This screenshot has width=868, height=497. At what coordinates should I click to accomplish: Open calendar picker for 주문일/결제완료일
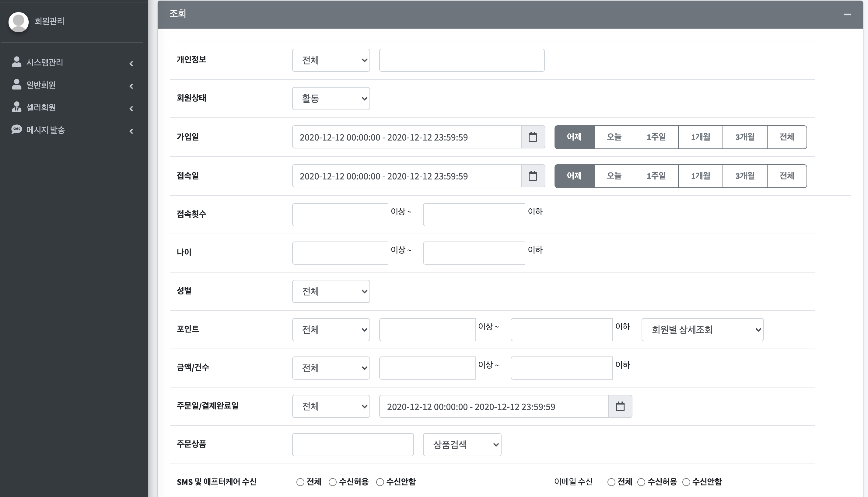pyautogui.click(x=620, y=406)
